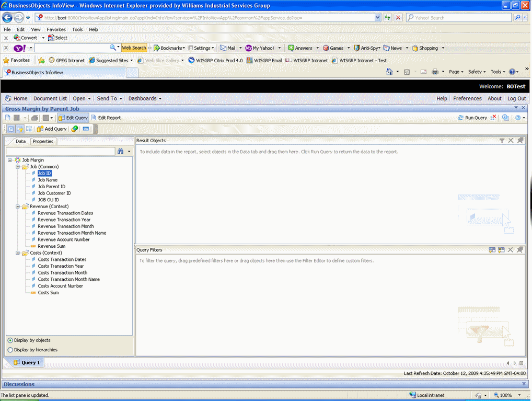The image size is (532, 401).
Task: Toggle the query filter pane icon
Action: [x=20, y=129]
